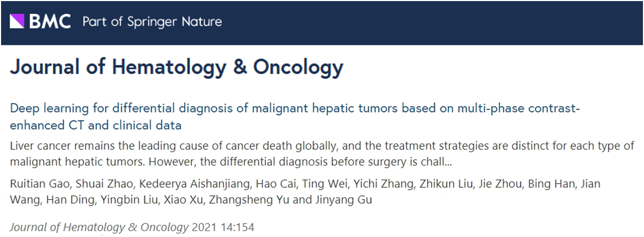Click the "Part of Springer Nature" text
Image resolution: width=644 pixels, height=237 pixels.
[x=152, y=22]
